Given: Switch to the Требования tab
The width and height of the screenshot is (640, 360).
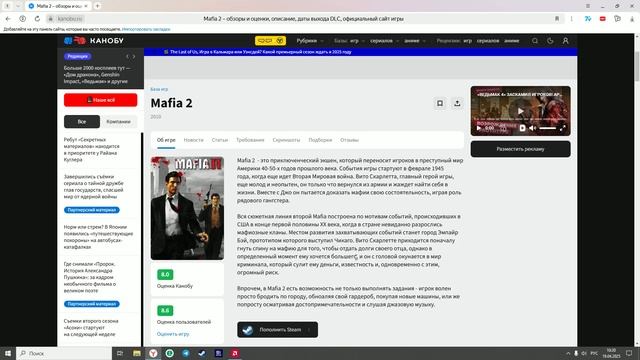Looking at the screenshot, I should point(250,140).
